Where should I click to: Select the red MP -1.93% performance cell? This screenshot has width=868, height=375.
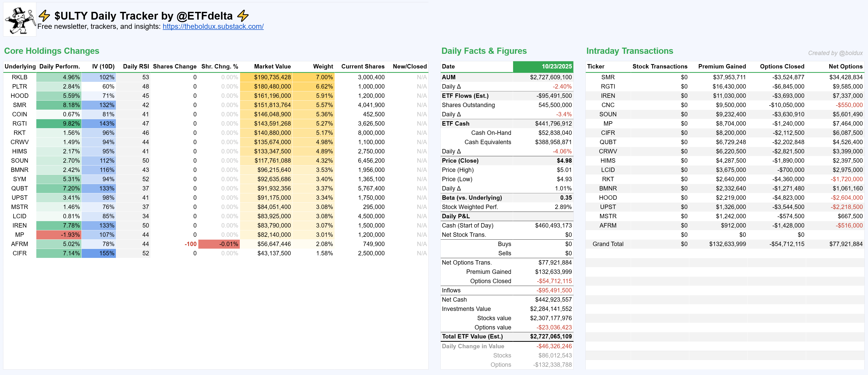pos(59,235)
